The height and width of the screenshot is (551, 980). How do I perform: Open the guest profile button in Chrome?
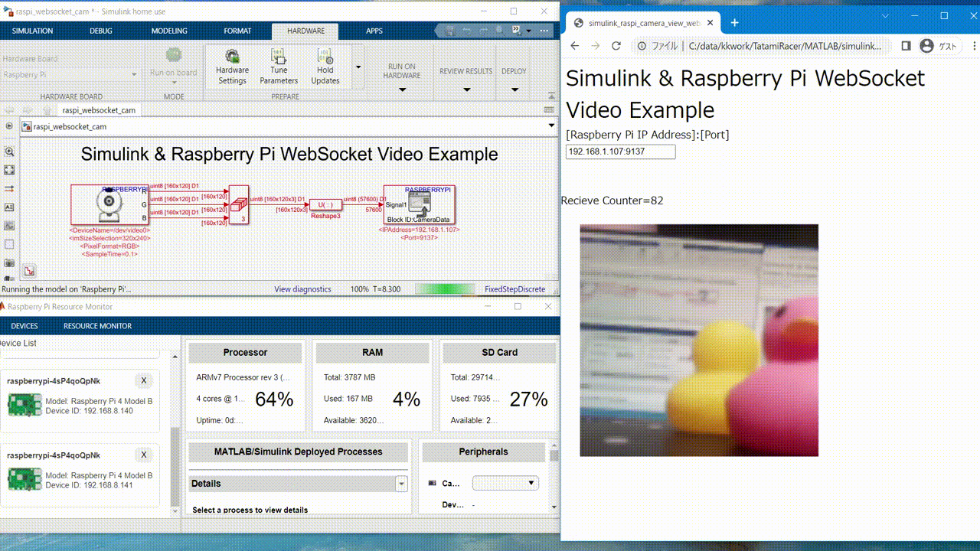pos(939,46)
